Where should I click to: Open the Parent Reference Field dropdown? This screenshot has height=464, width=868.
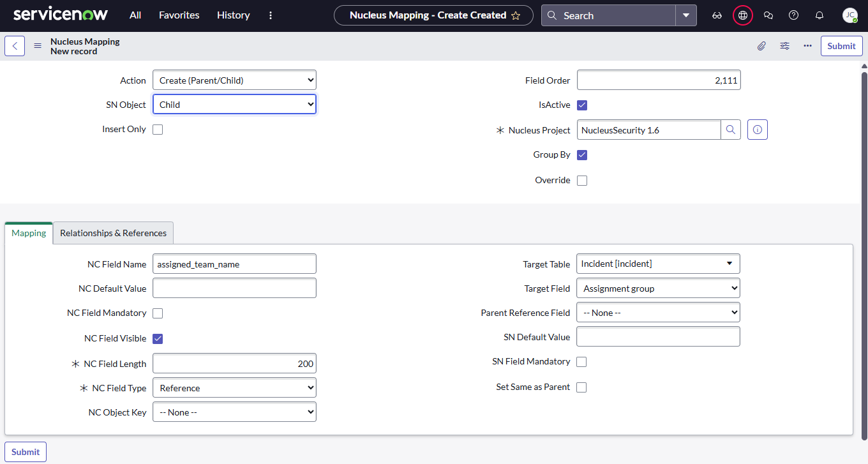click(658, 313)
